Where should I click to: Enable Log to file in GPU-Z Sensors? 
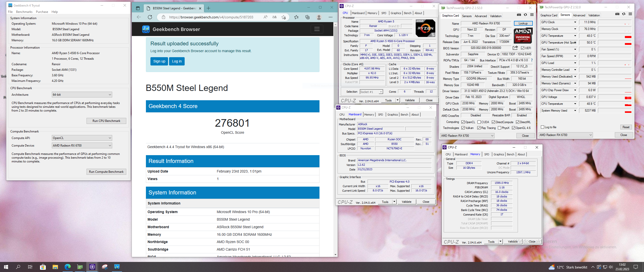click(542, 127)
